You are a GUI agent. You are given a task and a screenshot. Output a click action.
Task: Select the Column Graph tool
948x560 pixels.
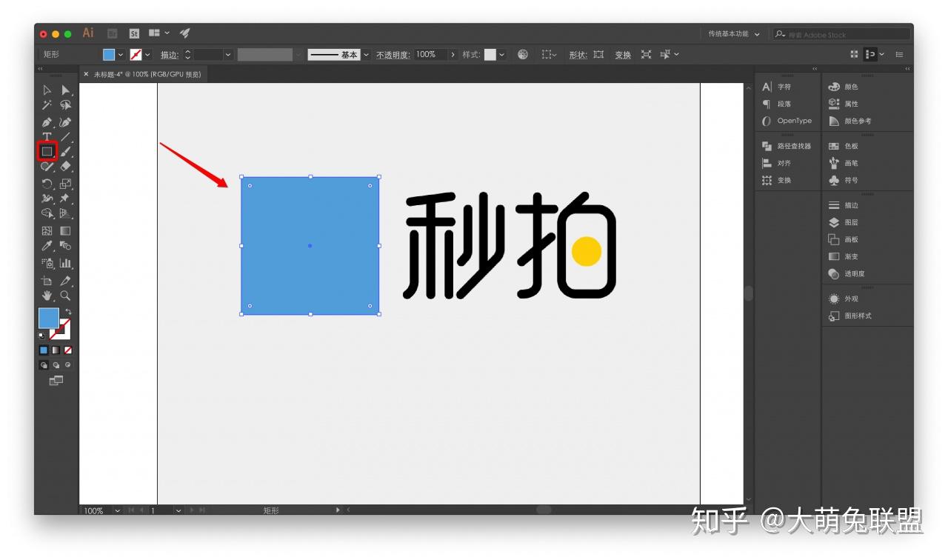tap(66, 263)
